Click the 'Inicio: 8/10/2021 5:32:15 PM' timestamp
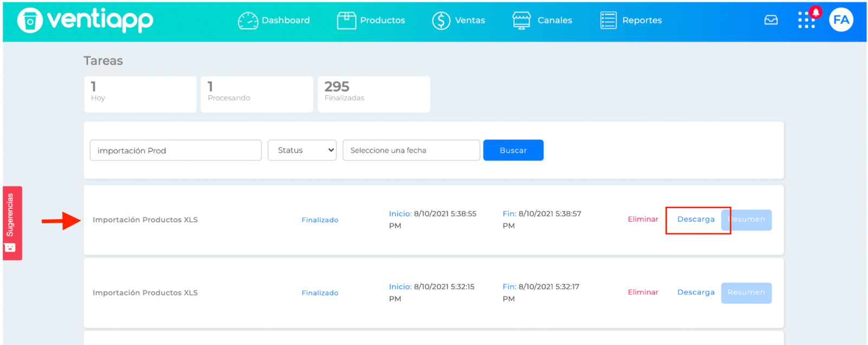The image size is (868, 345). (x=431, y=293)
